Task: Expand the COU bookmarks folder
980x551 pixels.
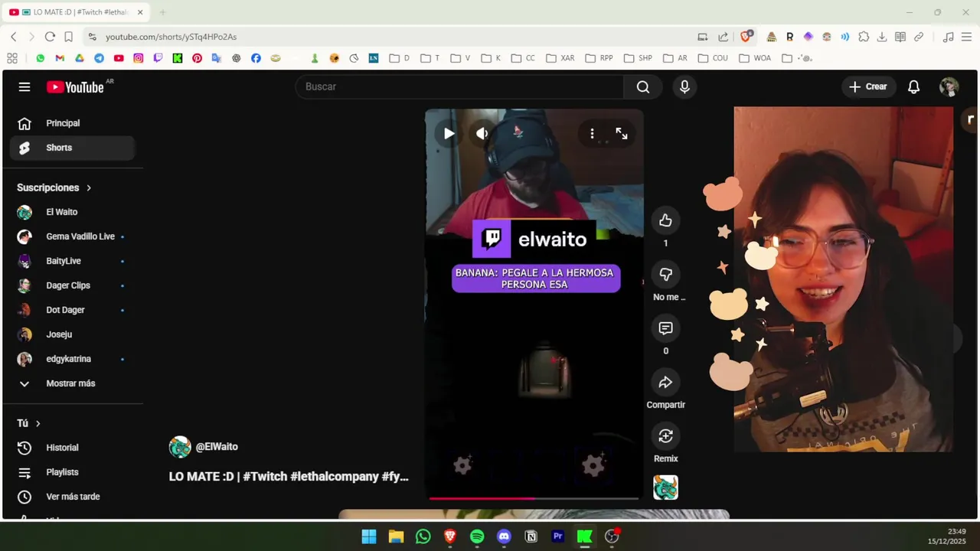Action: [714, 58]
